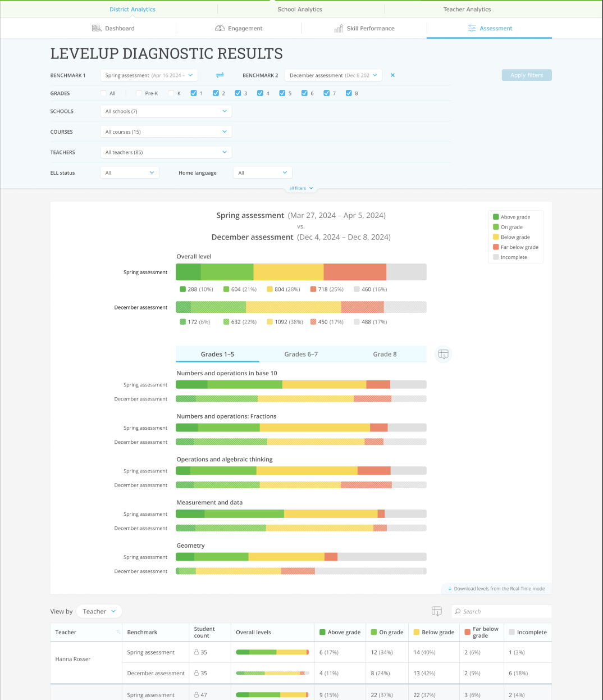Viewport: 603px width, 700px height.
Task: Click the table download icon above teacher list
Action: pos(437,611)
